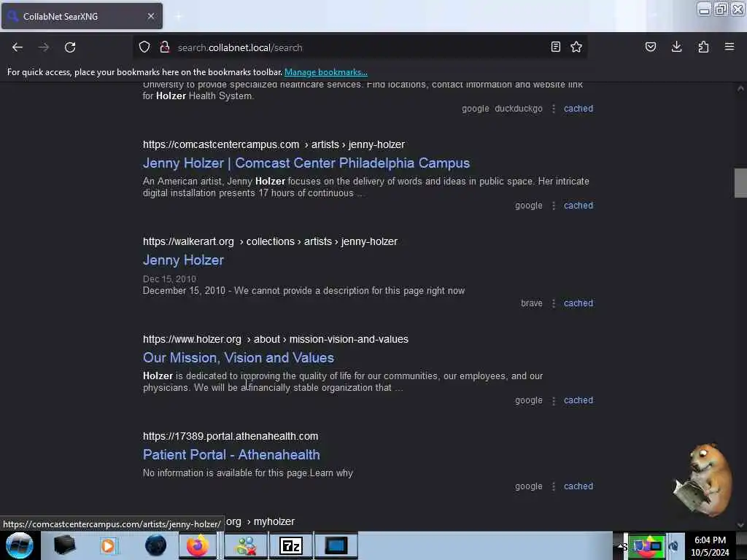This screenshot has height=560, width=747.
Task: Open the blue monitor taskbar icon
Action: 336,545
